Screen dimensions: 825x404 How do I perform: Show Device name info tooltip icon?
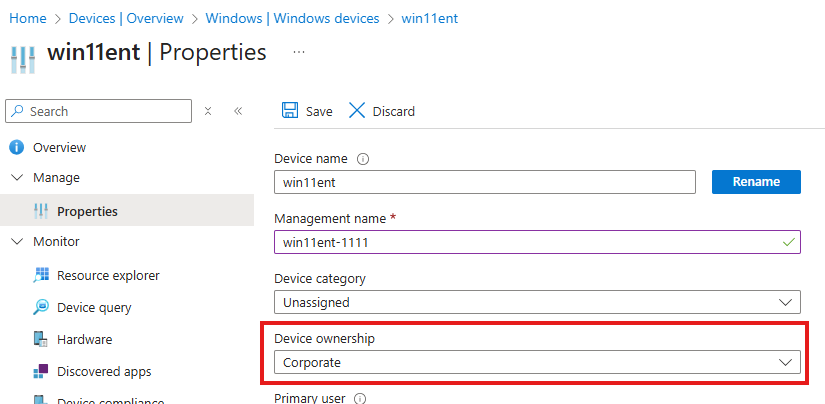(363, 158)
